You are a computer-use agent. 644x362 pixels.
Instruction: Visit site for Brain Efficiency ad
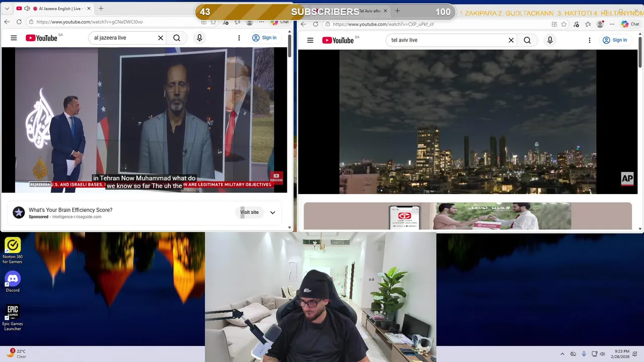click(249, 213)
